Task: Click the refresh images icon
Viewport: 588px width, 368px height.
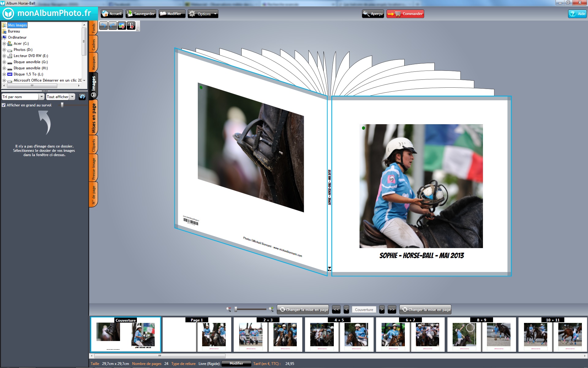Action: click(82, 97)
